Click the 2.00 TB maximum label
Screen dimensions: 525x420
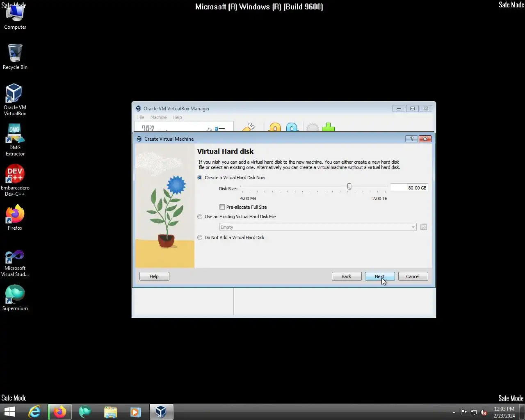click(380, 199)
